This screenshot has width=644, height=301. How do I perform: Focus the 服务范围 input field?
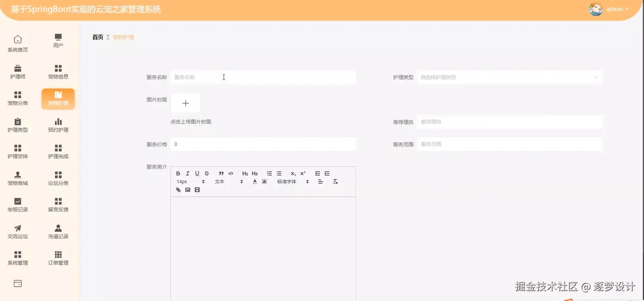(x=509, y=144)
